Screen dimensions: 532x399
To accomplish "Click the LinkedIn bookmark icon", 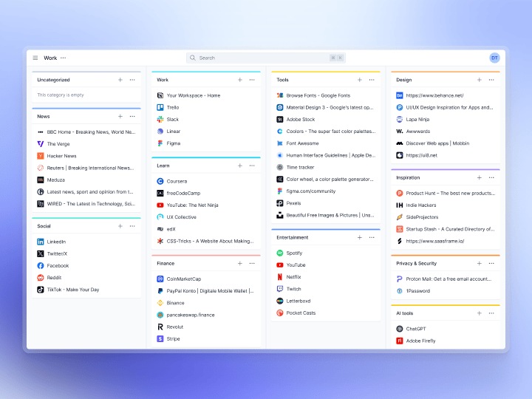I will (x=41, y=242).
